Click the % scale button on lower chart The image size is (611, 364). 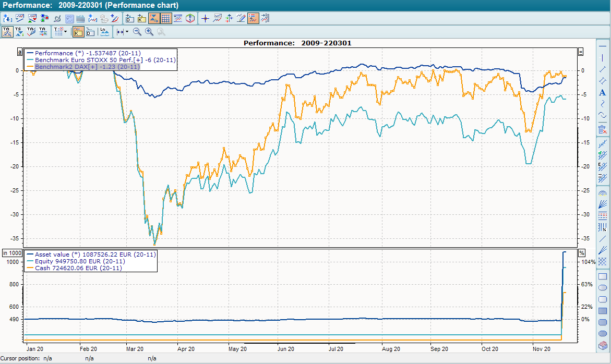coord(581,253)
